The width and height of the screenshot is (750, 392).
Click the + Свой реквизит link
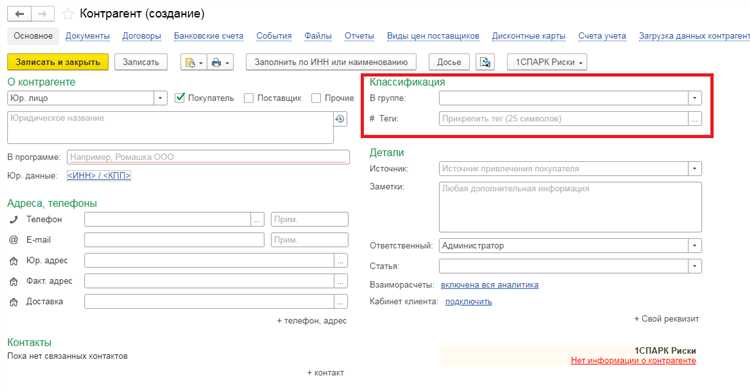667,318
